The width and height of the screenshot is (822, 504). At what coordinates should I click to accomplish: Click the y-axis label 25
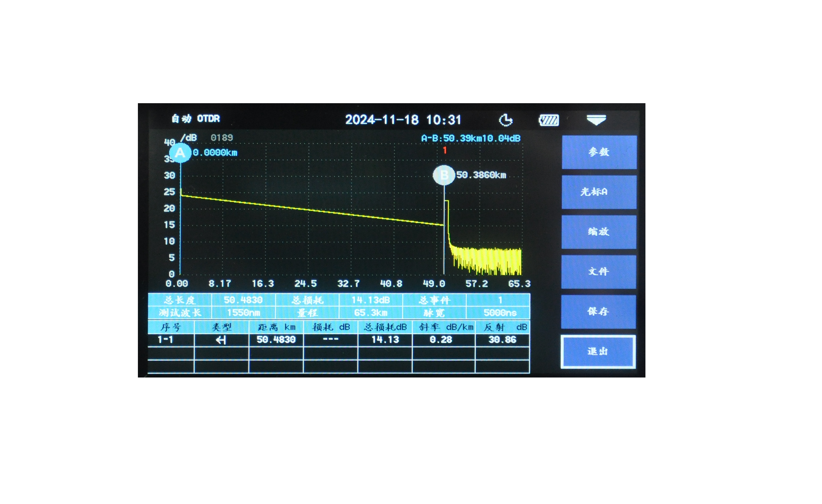[x=169, y=192]
